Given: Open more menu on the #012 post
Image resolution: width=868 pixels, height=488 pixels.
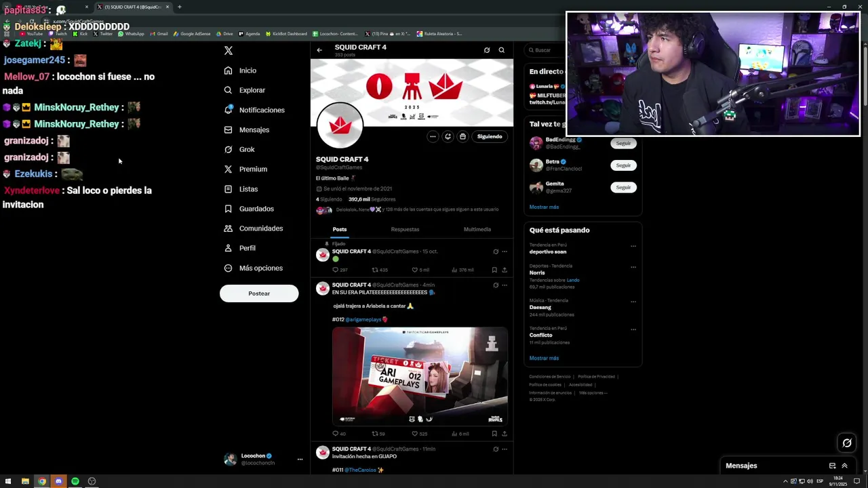Looking at the screenshot, I should point(505,285).
